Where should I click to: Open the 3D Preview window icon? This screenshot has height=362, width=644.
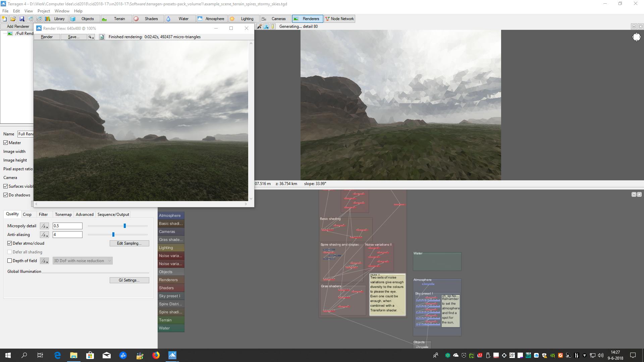pyautogui.click(x=39, y=19)
